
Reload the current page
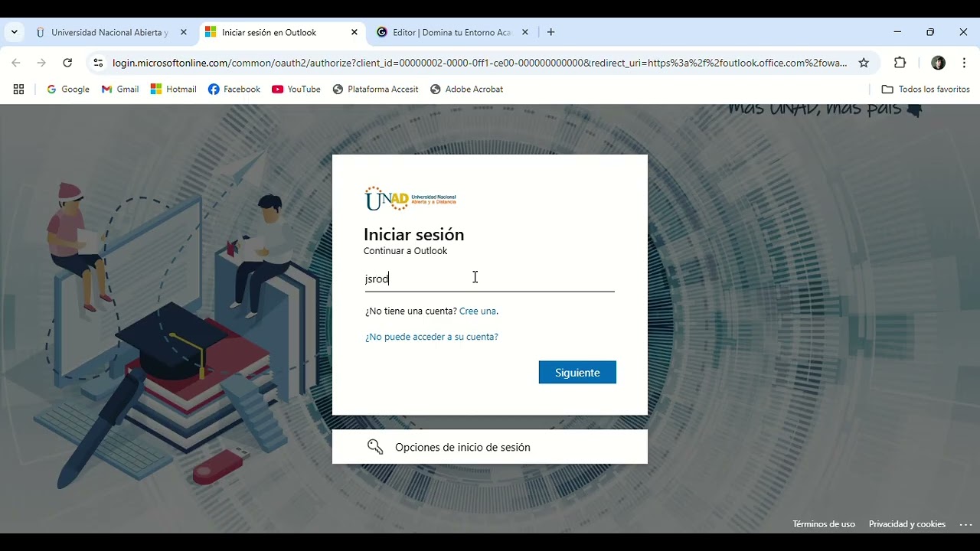67,63
